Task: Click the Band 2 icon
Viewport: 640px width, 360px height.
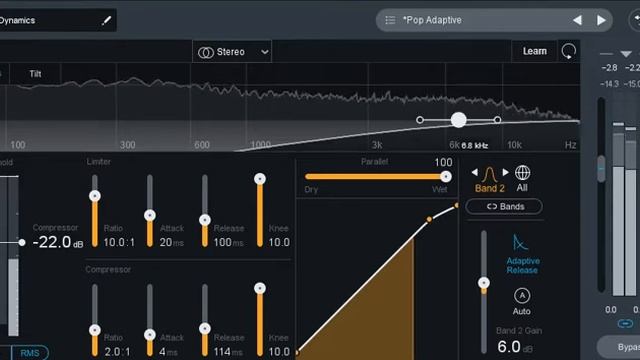Action: pos(490,175)
